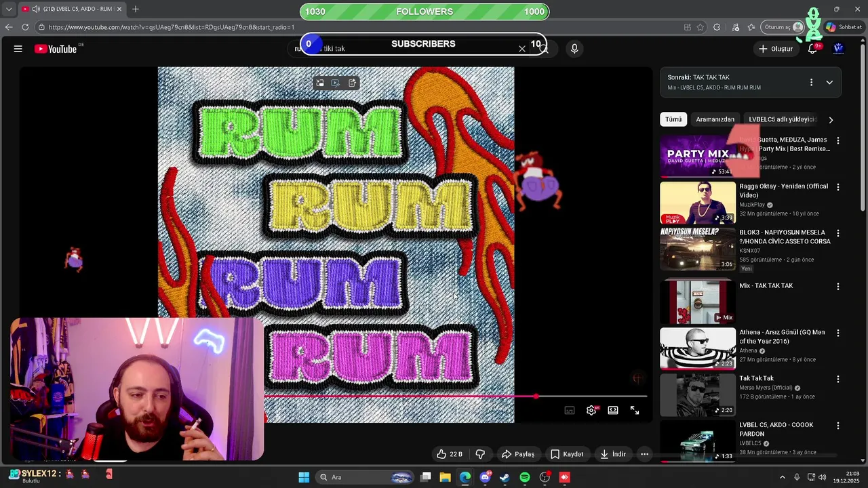
Task: Enter fullscreen on the video player
Action: 635,410
